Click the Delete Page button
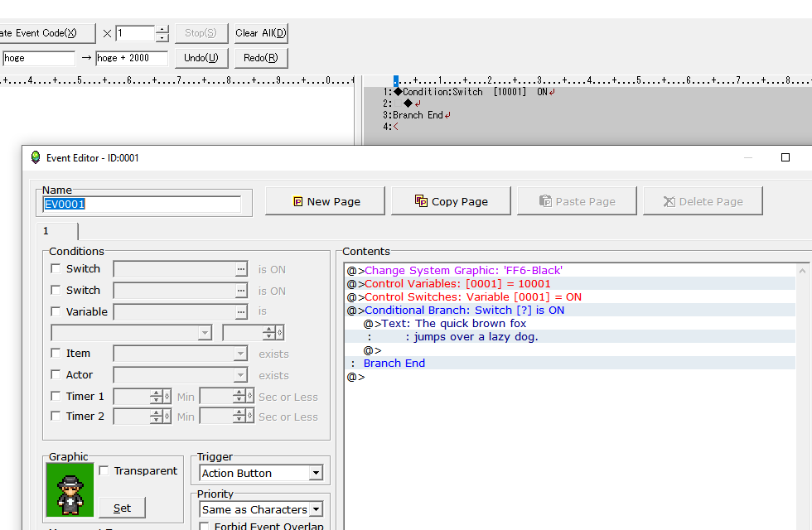The height and width of the screenshot is (530, 812). [x=703, y=200]
